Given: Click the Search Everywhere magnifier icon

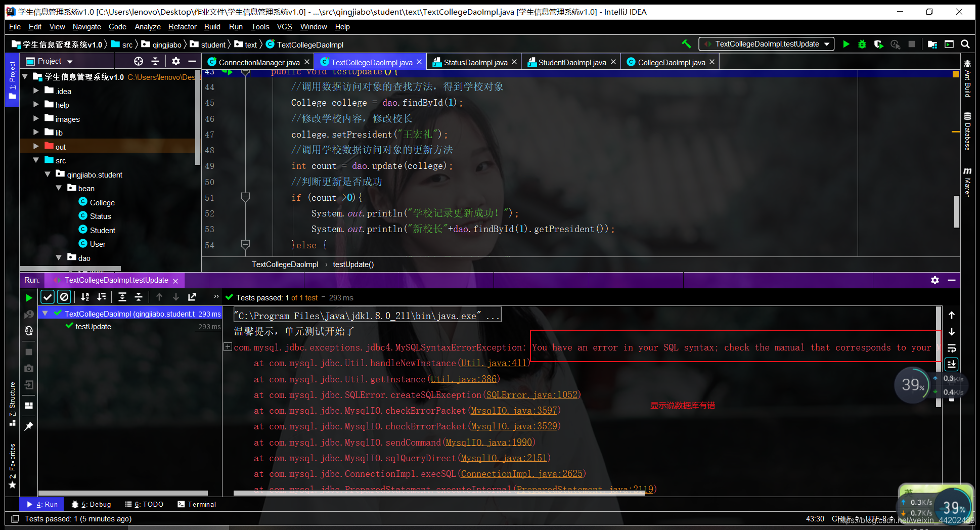Looking at the screenshot, I should tap(965, 44).
